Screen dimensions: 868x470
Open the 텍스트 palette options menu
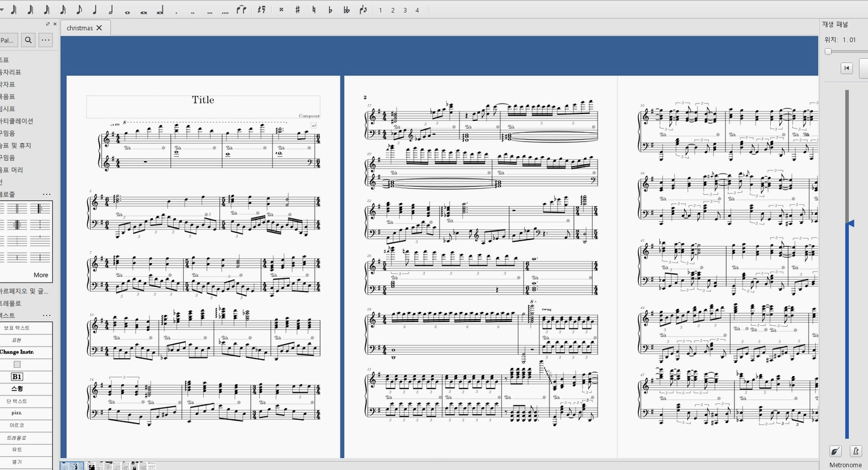[46, 315]
